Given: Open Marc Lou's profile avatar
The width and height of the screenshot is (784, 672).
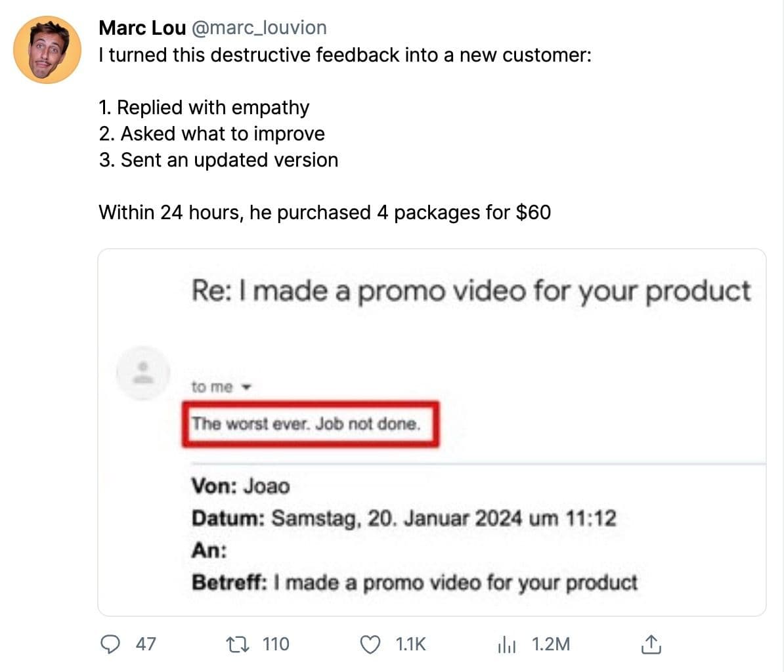Looking at the screenshot, I should (x=47, y=50).
